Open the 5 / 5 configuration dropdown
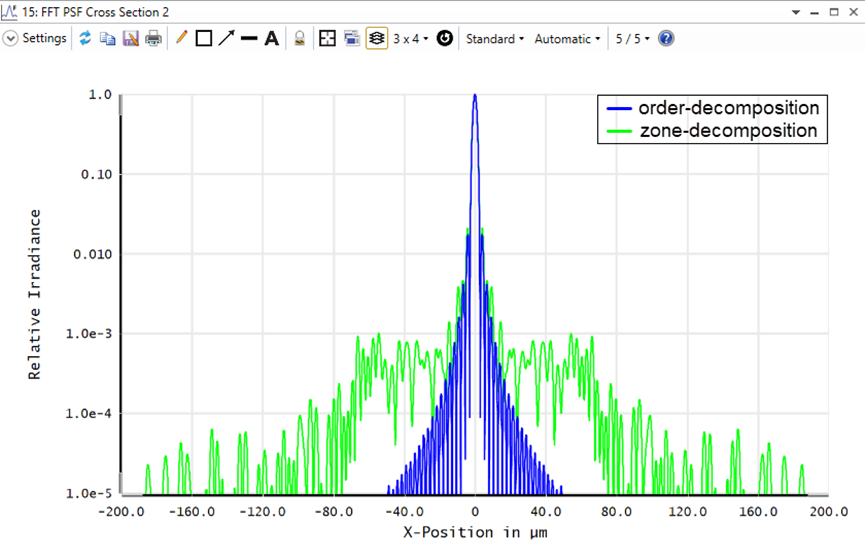This screenshot has width=865, height=558. 632,39
